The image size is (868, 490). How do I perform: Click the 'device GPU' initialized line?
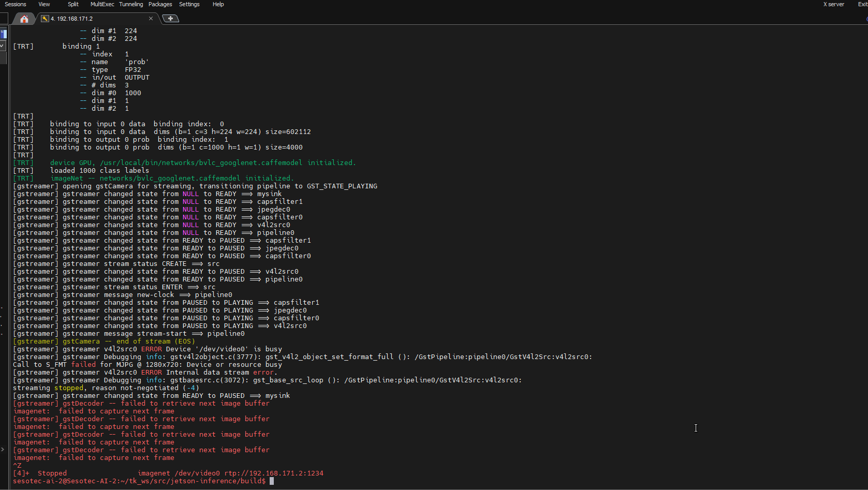point(184,163)
